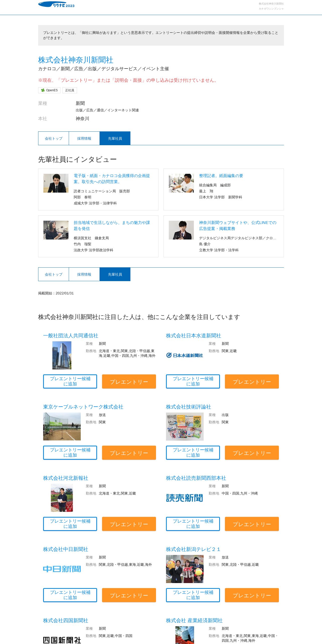Click the OpenES clover badge
The height and width of the screenshot is (644, 322).
49,90
